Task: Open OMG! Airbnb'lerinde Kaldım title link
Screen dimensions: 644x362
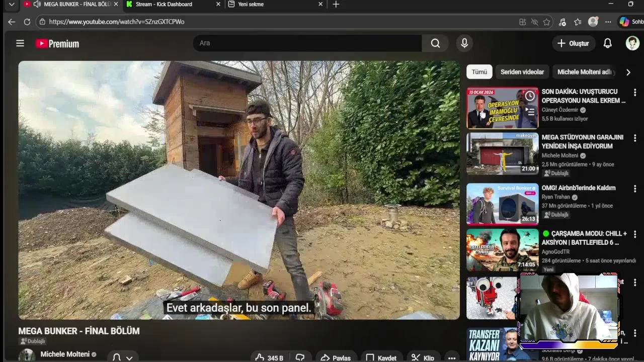Action: 579,188
